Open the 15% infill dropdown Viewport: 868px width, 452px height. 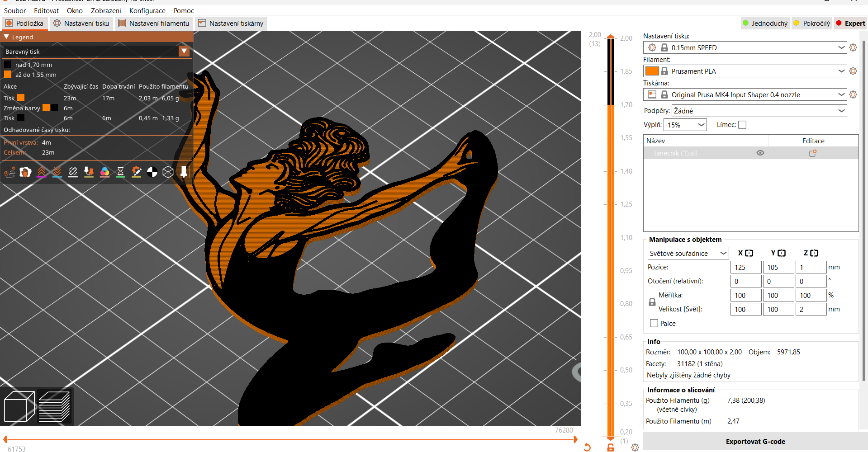point(685,125)
